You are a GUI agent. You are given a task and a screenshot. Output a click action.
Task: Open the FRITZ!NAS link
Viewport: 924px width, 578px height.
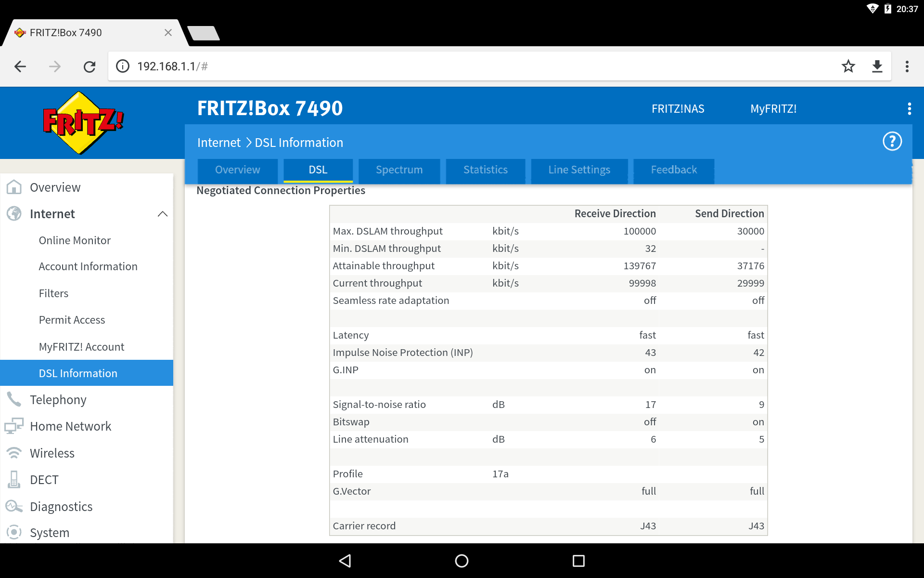(678, 109)
